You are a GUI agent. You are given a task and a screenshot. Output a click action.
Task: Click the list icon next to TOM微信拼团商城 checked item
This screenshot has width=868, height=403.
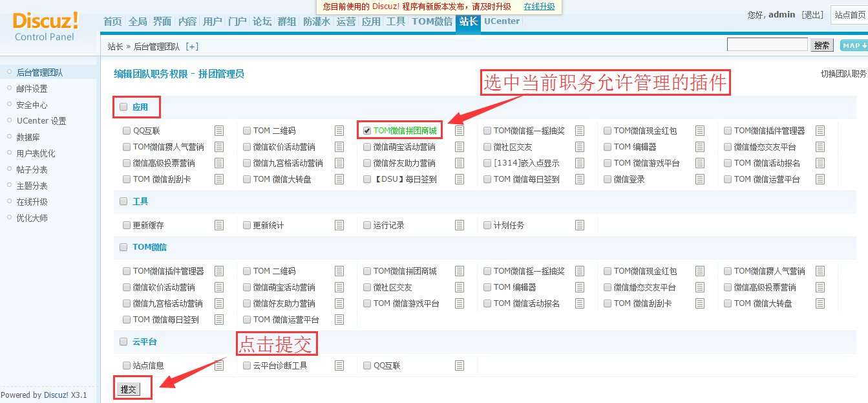point(460,131)
